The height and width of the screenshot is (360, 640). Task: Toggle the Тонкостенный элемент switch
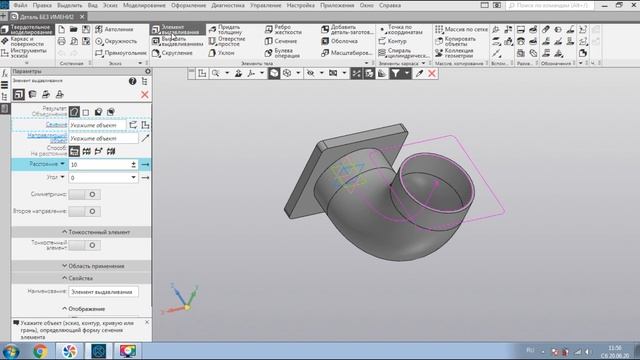(x=84, y=245)
